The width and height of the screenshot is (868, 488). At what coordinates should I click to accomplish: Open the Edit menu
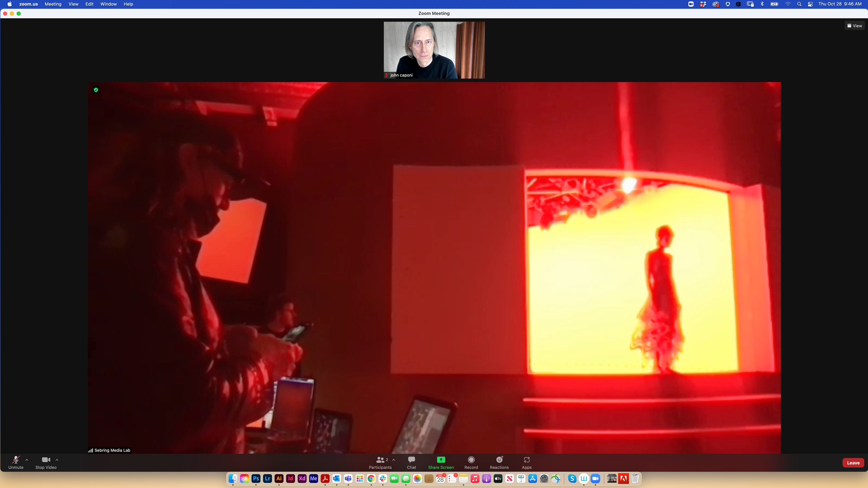[89, 4]
